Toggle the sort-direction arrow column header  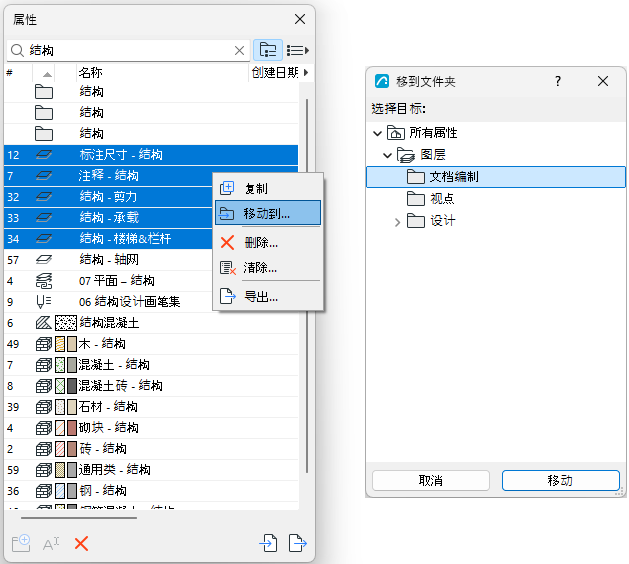pos(47,73)
